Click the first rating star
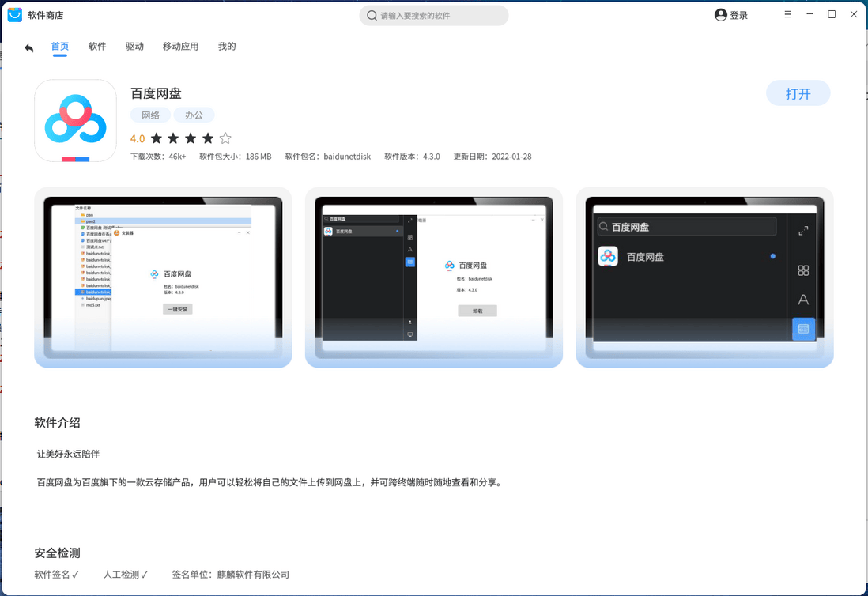Viewport: 868px width, 596px height. point(157,138)
